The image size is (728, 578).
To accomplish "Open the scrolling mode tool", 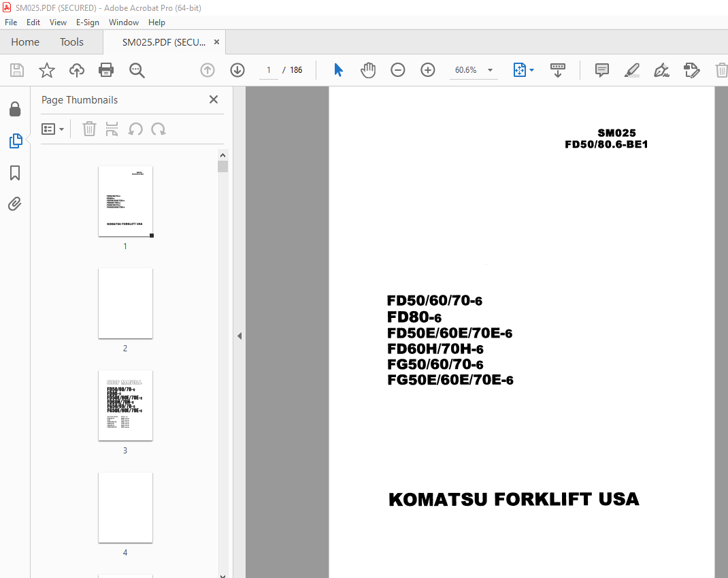I will coord(558,70).
